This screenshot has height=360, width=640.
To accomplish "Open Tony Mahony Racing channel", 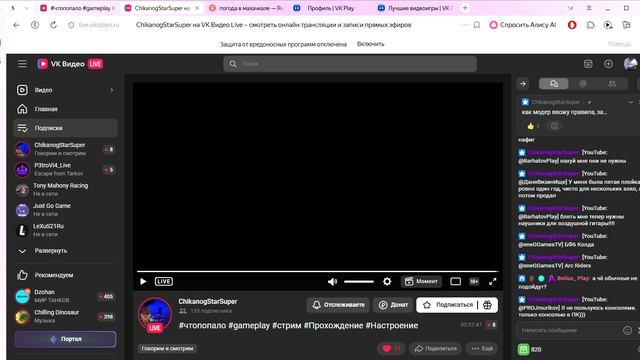I will point(65,189).
